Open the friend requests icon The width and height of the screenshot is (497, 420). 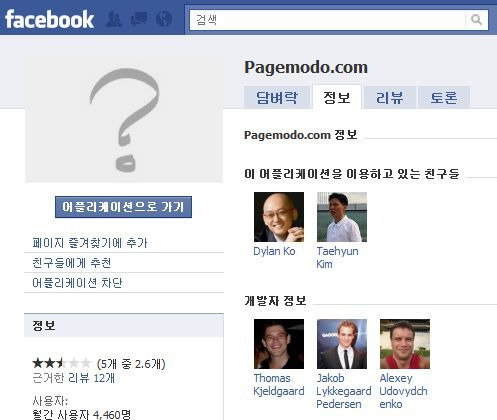pos(113,19)
